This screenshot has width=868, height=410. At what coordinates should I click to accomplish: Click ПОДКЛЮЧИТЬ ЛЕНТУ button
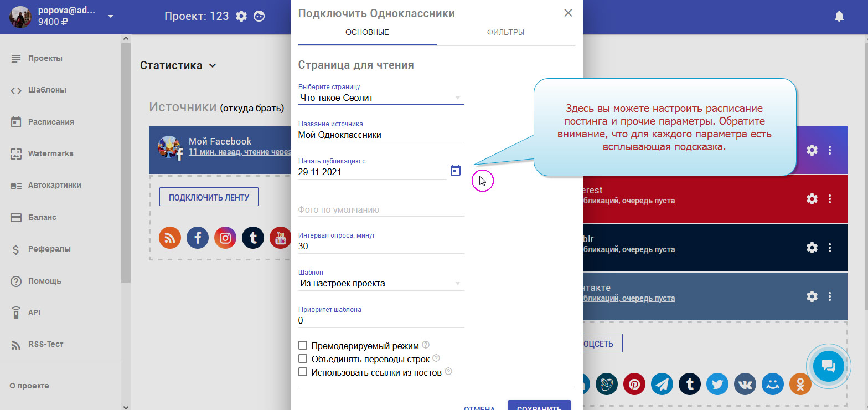(209, 197)
